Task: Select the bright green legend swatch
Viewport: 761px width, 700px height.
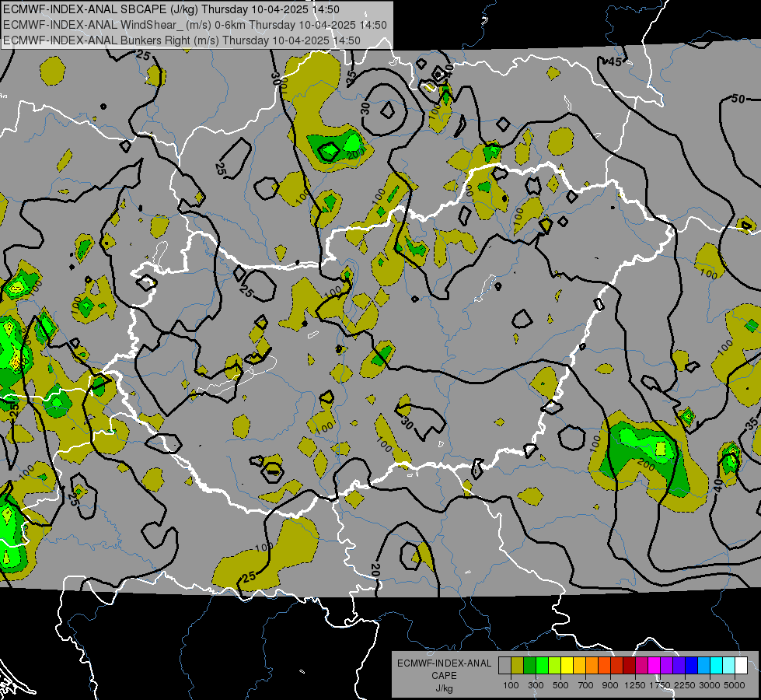Action: 542,666
